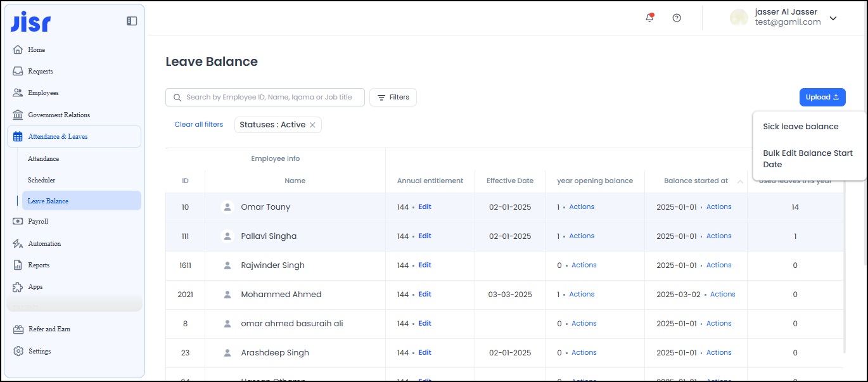This screenshot has width=868, height=382.
Task: Collapse the sidebar panel icon
Action: pos(132,21)
